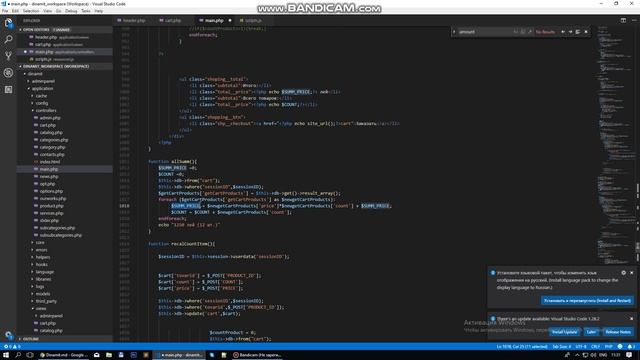Image resolution: width=640 pixels, height=360 pixels.
Task: Open admin.php in the controllers folder
Action: pos(50,118)
